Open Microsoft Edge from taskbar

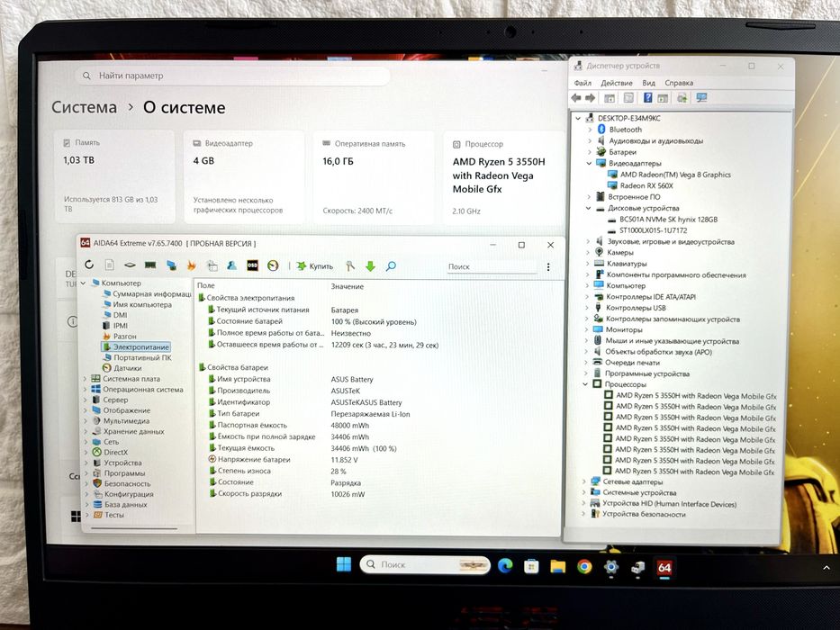505,566
